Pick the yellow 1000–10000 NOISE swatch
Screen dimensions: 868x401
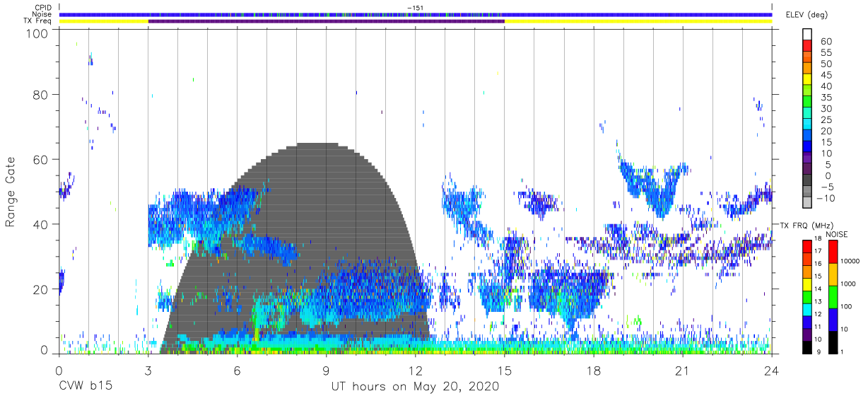pos(832,274)
